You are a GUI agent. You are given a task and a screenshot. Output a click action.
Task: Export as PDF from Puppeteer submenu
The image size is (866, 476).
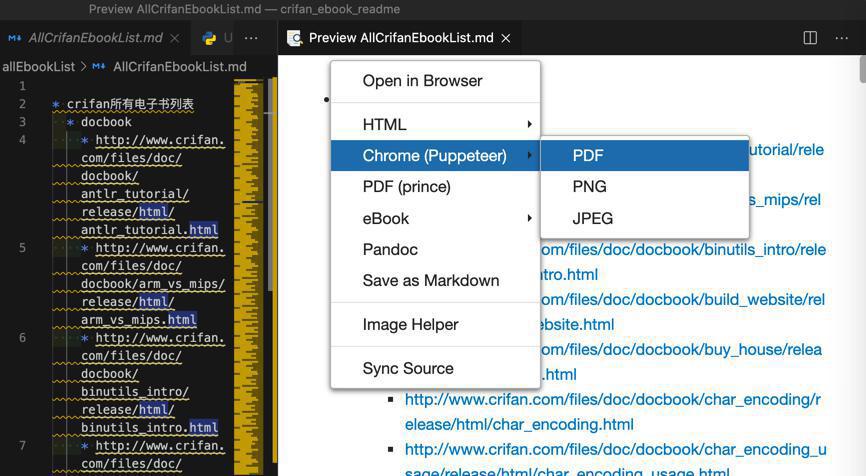[x=645, y=156]
